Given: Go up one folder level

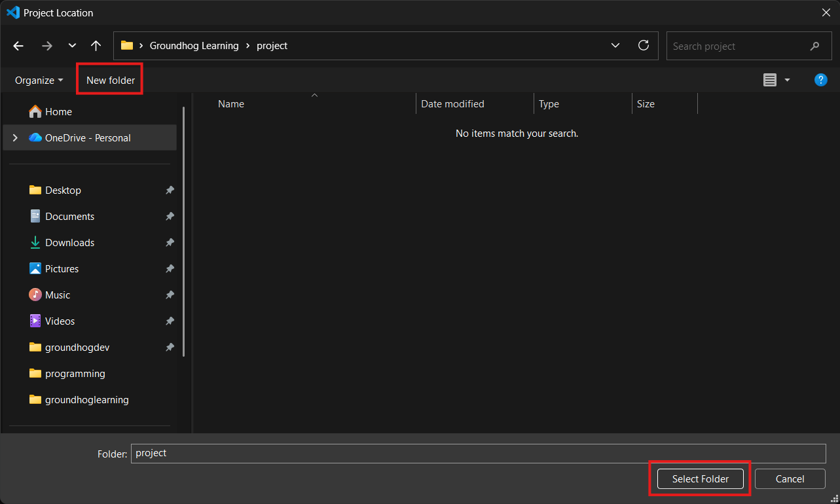Looking at the screenshot, I should 96,46.
